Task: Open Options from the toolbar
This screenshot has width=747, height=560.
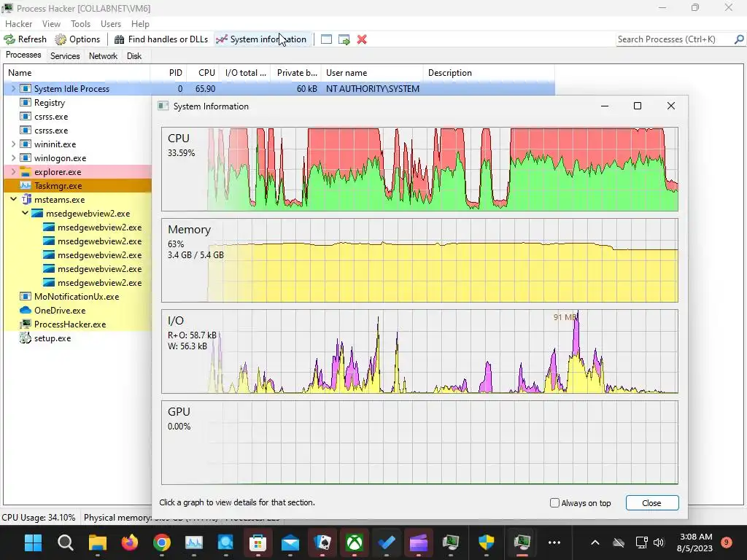Action: pyautogui.click(x=77, y=39)
